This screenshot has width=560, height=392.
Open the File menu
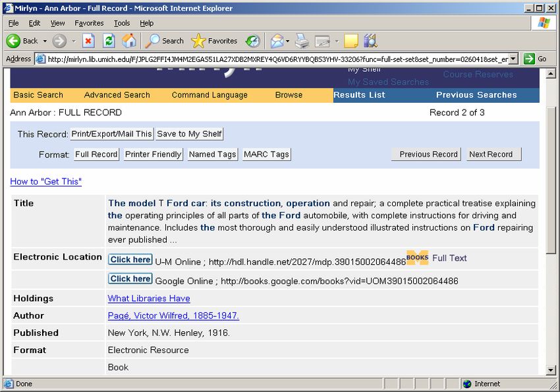coord(13,23)
